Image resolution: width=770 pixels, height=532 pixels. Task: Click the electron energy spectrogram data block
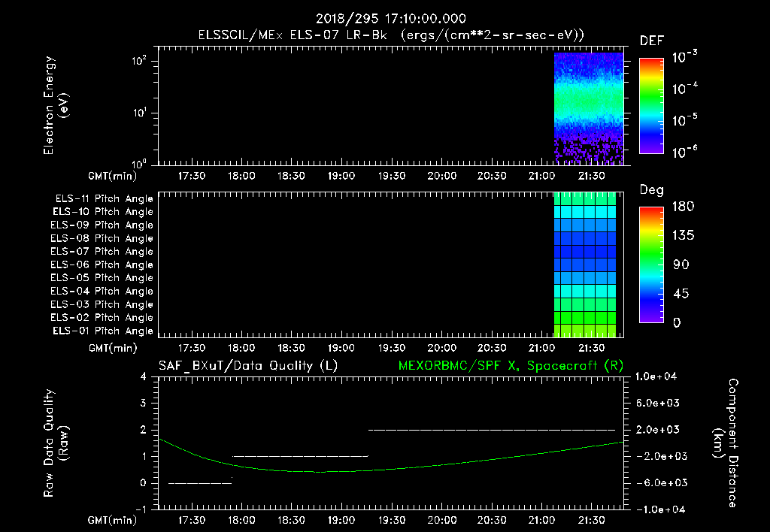(x=588, y=108)
